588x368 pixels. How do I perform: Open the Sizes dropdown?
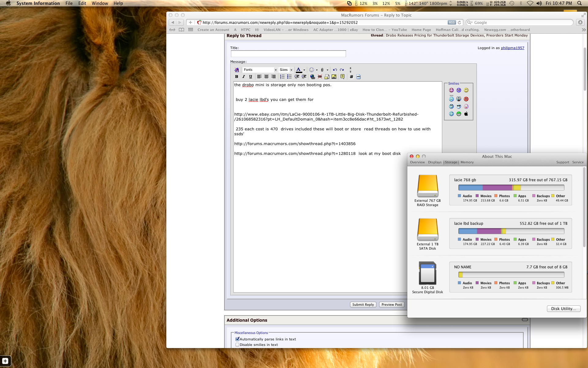286,70
